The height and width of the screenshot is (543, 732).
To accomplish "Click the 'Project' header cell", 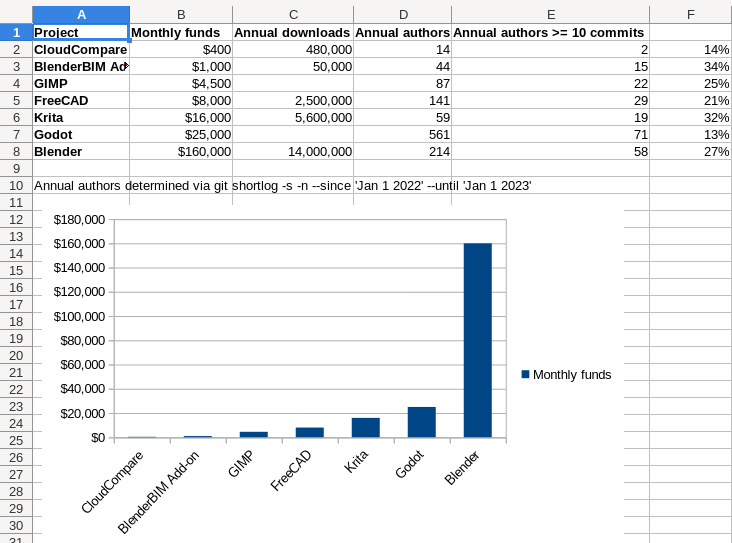I will pyautogui.click(x=81, y=32).
